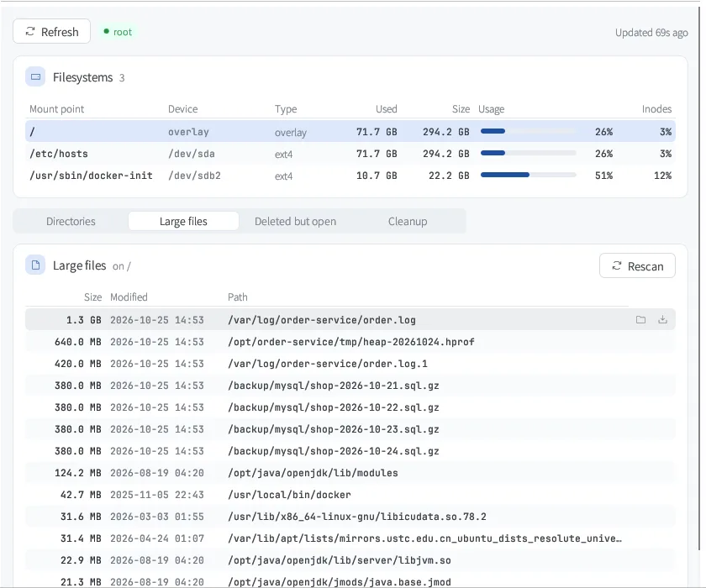Click the /dev/sdb2 device cell
706x588 pixels.
click(194, 176)
